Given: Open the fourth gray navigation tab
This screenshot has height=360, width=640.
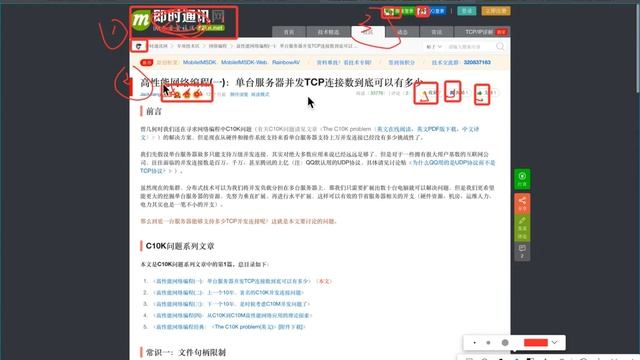Looking at the screenshot, I should pos(402,32).
